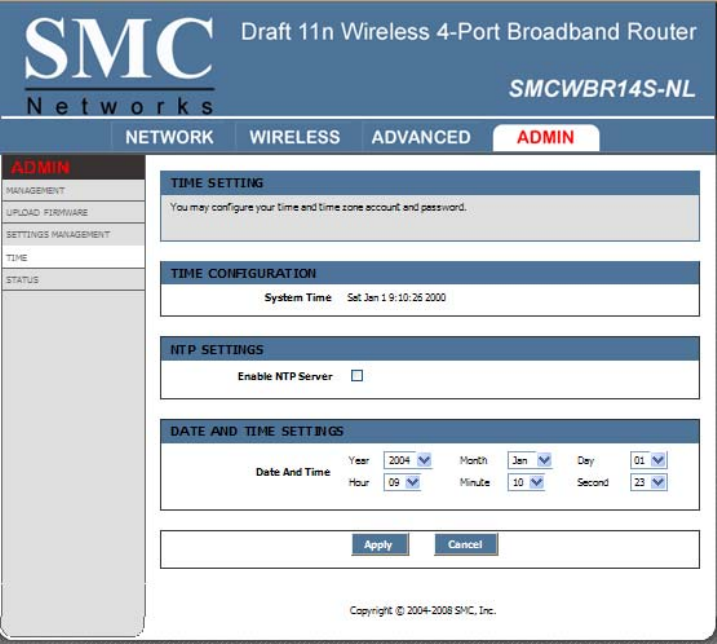Go to the ADVANCED tab

point(421,137)
